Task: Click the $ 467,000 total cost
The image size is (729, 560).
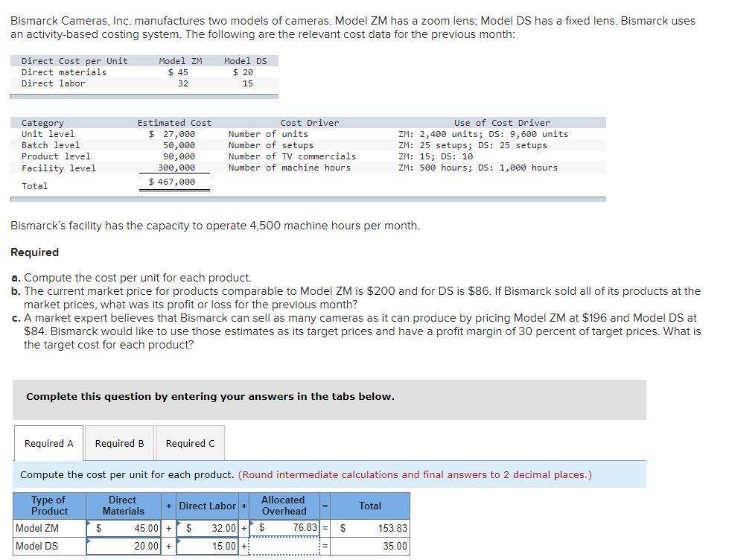Action: click(x=172, y=182)
